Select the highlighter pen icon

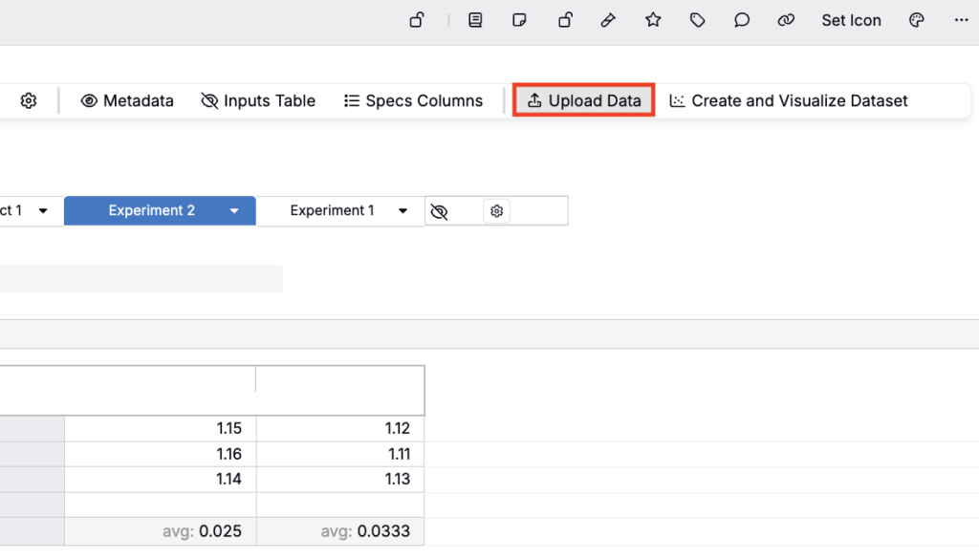pyautogui.click(x=608, y=20)
